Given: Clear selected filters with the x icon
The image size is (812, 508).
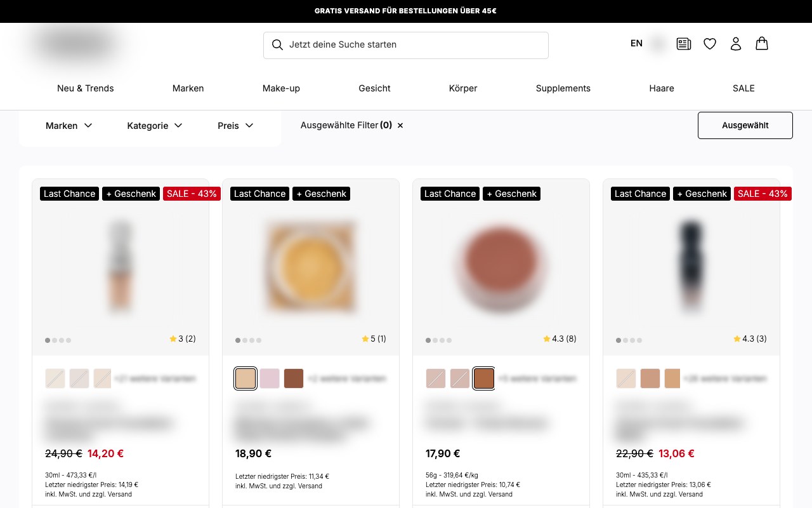Looking at the screenshot, I should (x=400, y=126).
